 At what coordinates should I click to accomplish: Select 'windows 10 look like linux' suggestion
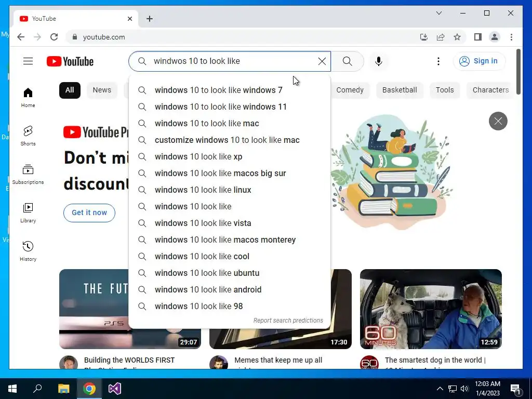click(230, 190)
